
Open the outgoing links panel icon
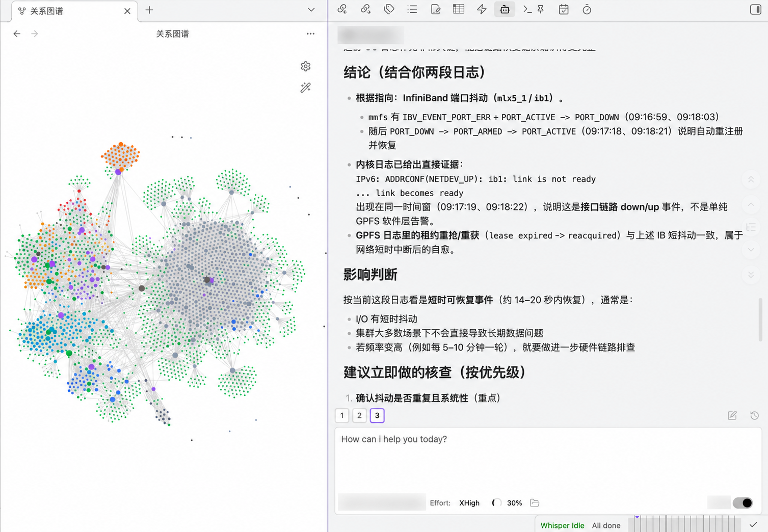tap(365, 9)
